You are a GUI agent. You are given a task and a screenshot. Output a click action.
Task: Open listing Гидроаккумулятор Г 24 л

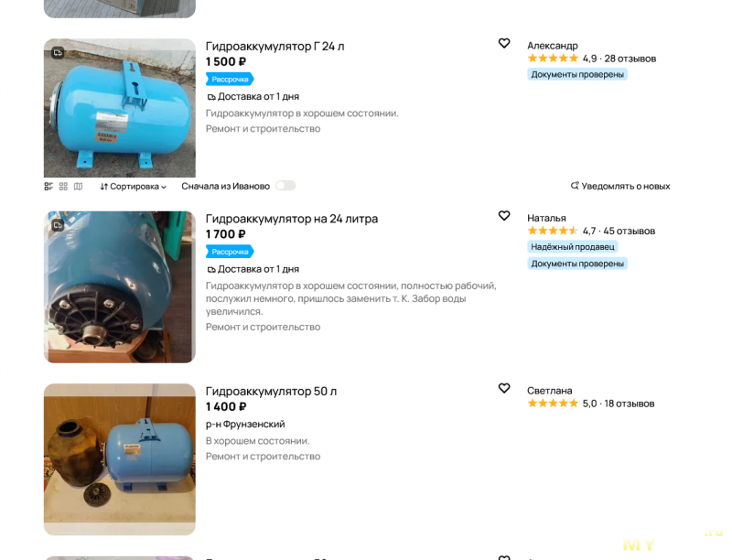pyautogui.click(x=275, y=46)
